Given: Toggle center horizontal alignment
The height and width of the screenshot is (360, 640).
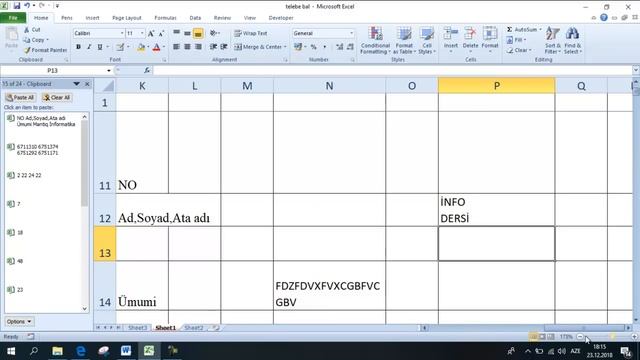Looking at the screenshot, I should [x=187, y=47].
